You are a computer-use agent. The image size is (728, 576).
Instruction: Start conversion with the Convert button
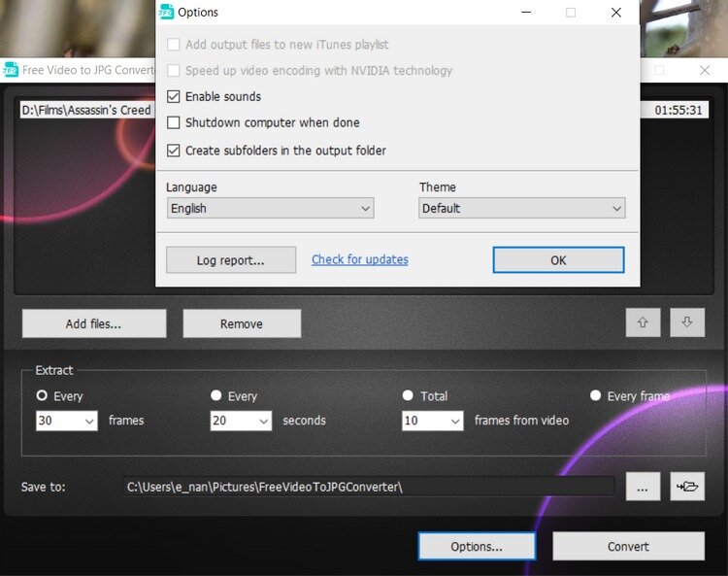(629, 546)
